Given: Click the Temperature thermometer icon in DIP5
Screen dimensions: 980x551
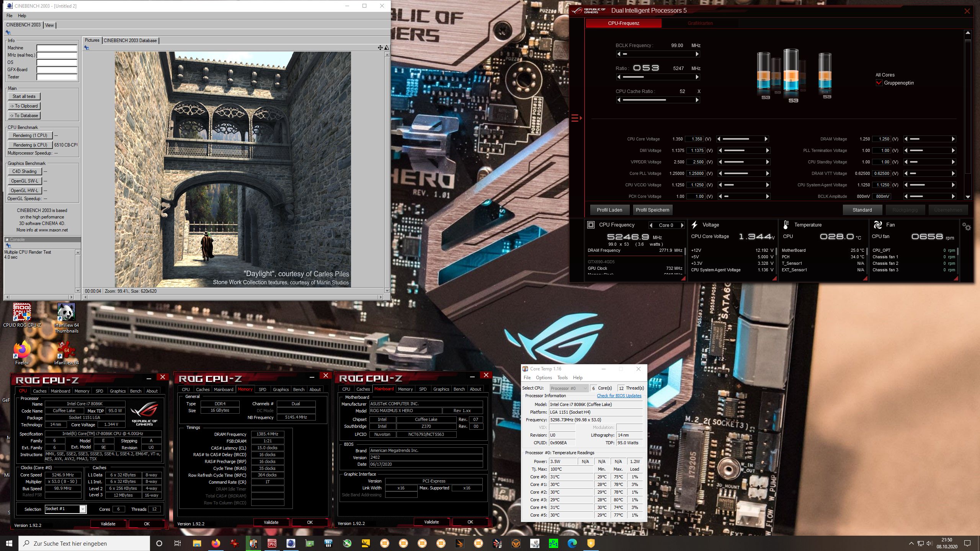Looking at the screenshot, I should [x=786, y=225].
